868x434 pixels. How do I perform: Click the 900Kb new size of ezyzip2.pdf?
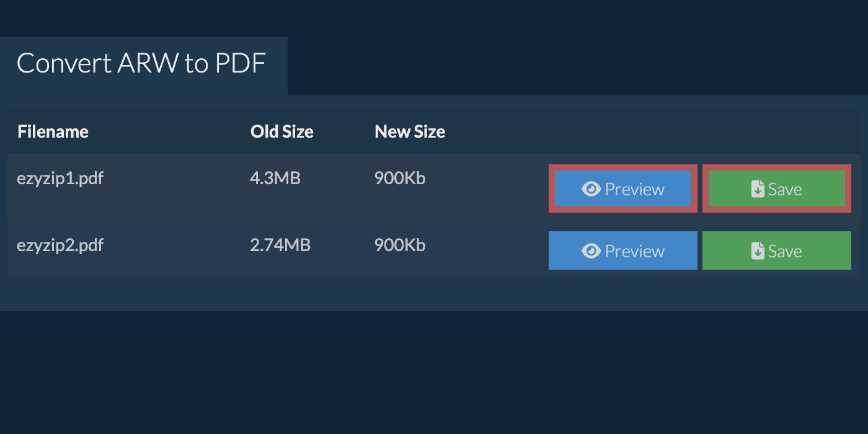400,246
